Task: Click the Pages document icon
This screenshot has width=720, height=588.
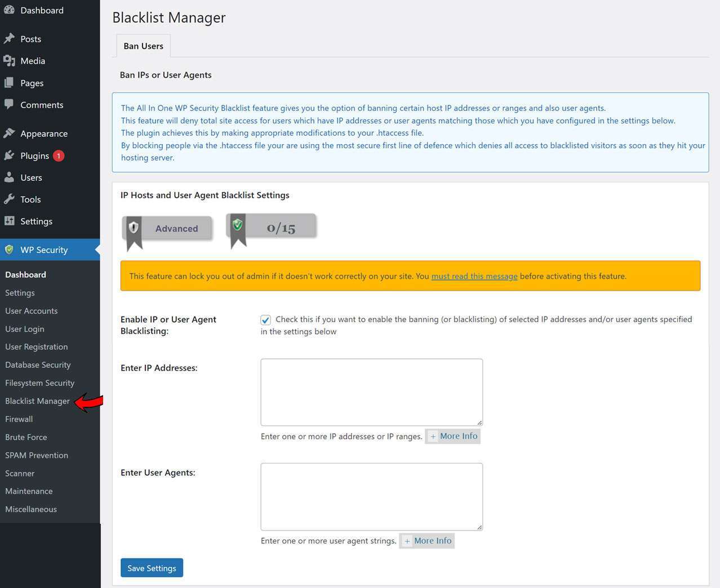Action: (x=9, y=83)
